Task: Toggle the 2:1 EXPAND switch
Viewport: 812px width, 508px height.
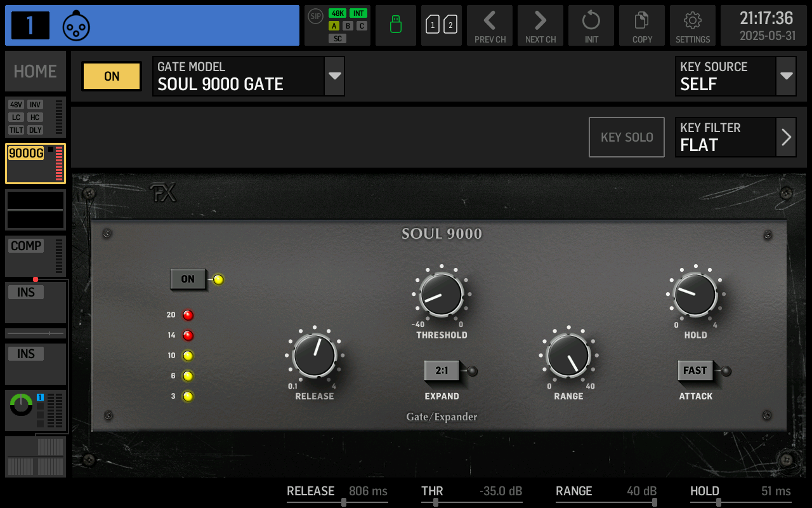Action: 442,370
